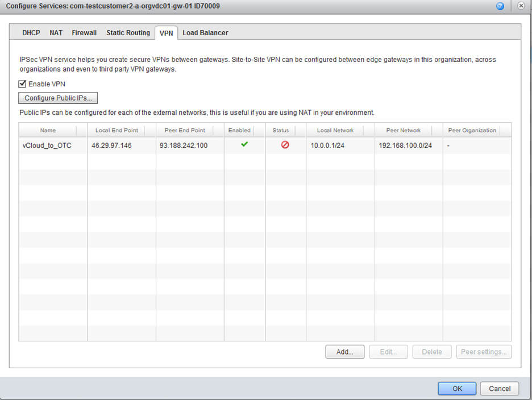Image resolution: width=532 pixels, height=400 pixels.
Task: Open the help icon in the title bar
Action: [x=500, y=6]
